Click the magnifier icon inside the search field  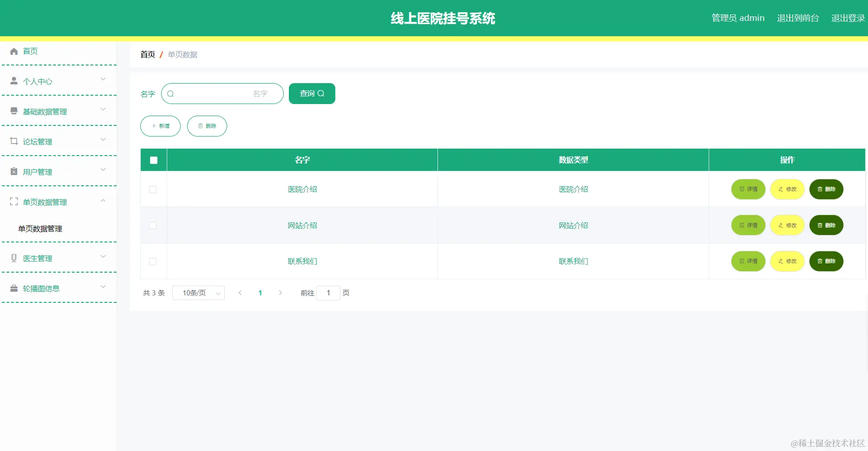point(170,94)
